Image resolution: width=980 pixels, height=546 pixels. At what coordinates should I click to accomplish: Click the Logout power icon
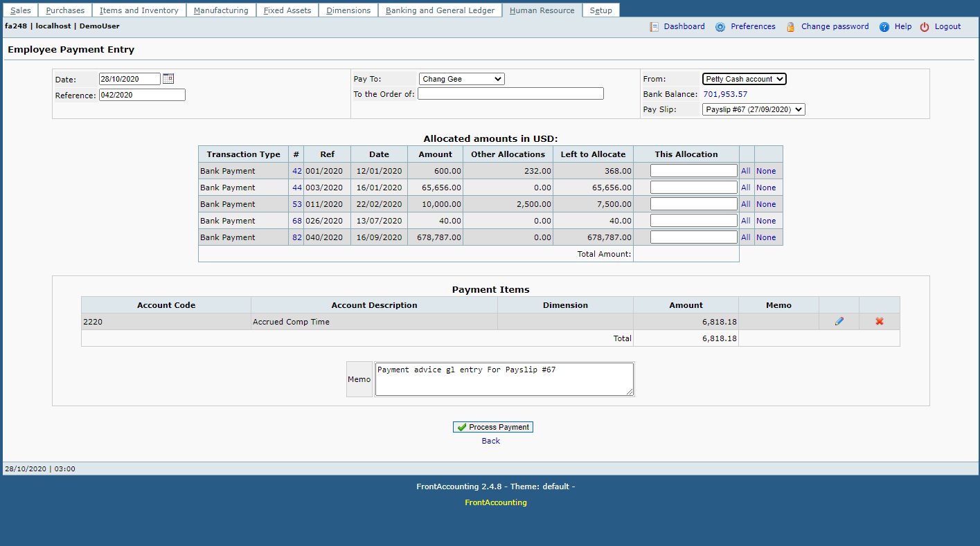pyautogui.click(x=925, y=27)
